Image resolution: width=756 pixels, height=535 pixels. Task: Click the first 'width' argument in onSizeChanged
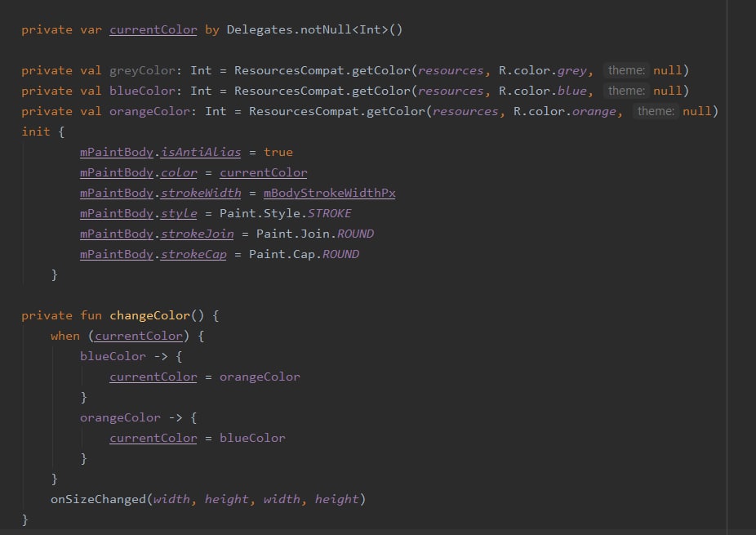click(171, 499)
